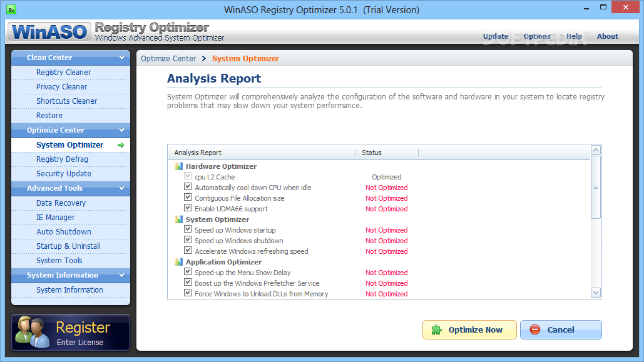The height and width of the screenshot is (362, 644).
Task: Click the Hardware Optimizer chart icon
Action: coord(178,166)
